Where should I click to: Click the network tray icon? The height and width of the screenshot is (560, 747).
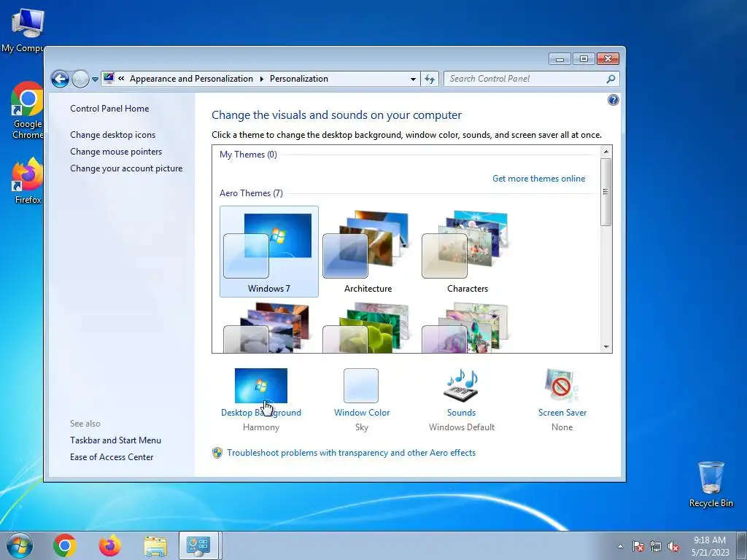(x=656, y=546)
